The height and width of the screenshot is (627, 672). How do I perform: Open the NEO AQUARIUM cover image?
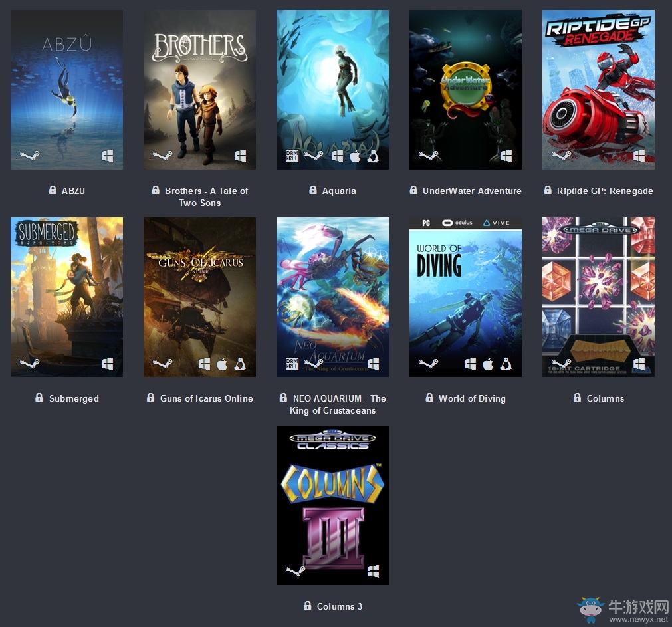point(332,297)
